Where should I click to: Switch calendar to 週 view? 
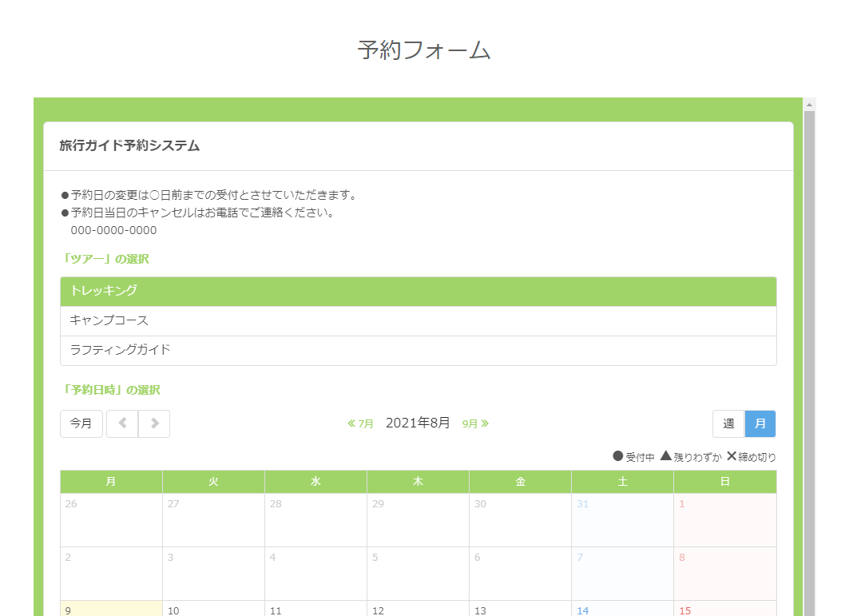tap(728, 423)
